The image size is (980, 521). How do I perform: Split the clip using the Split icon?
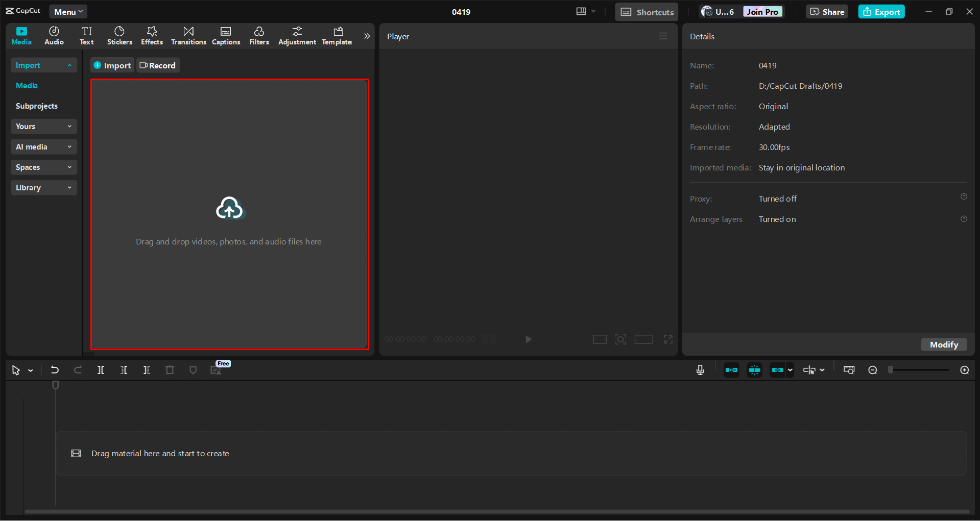(101, 370)
